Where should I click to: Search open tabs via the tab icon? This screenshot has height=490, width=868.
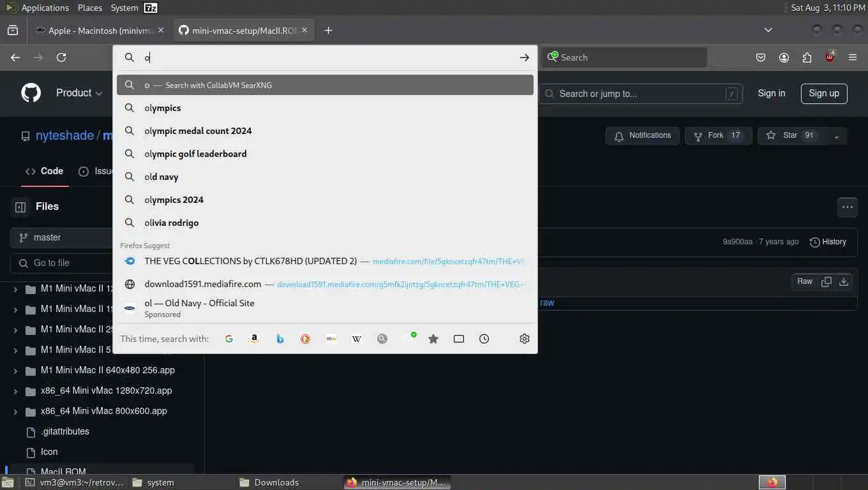tap(459, 339)
